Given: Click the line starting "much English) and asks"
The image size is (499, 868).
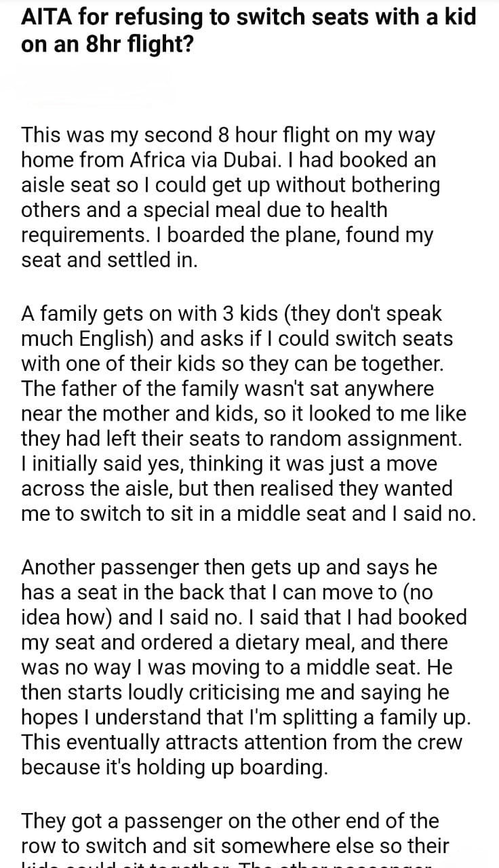Looking at the screenshot, I should pyautogui.click(x=237, y=338).
